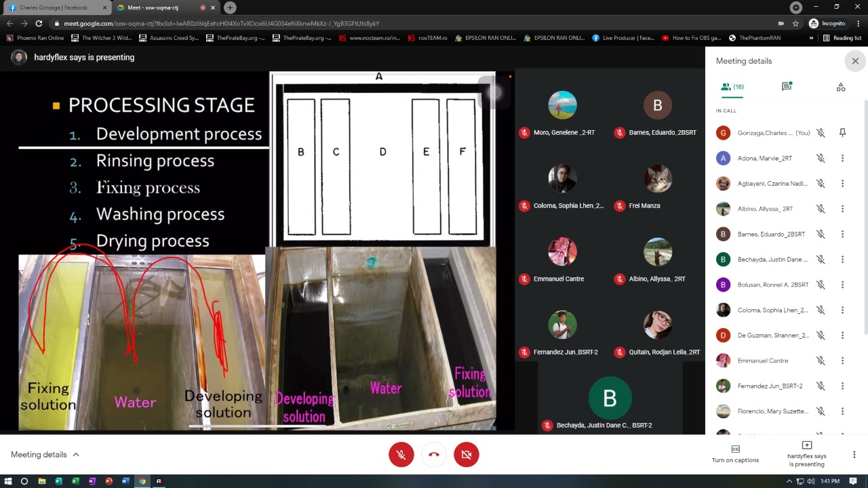The height and width of the screenshot is (488, 868).
Task: Open more options for Bechayda, Justin Dane
Action: pyautogui.click(x=842, y=260)
